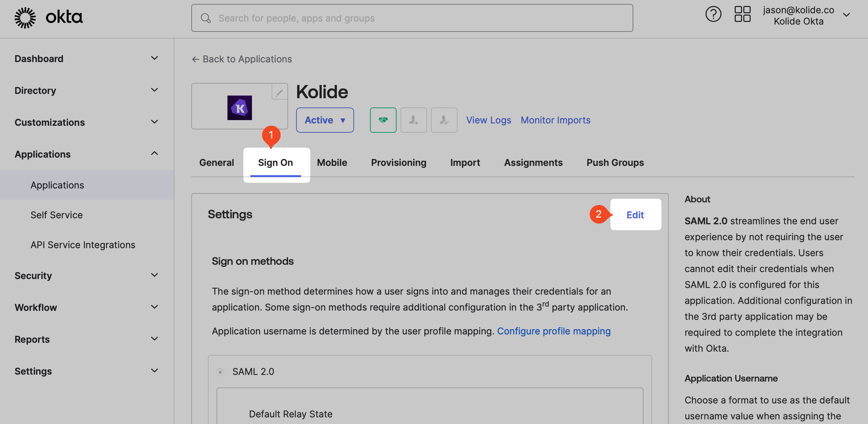Select the SAML 2.0 radio button
Screen dimensions: 868x424
[x=220, y=372]
